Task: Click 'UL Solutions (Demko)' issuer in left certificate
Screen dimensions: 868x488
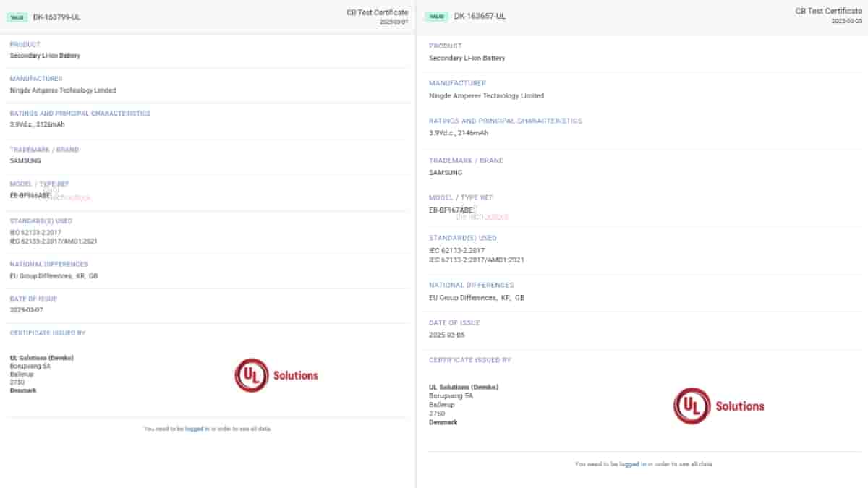Action: coord(41,357)
